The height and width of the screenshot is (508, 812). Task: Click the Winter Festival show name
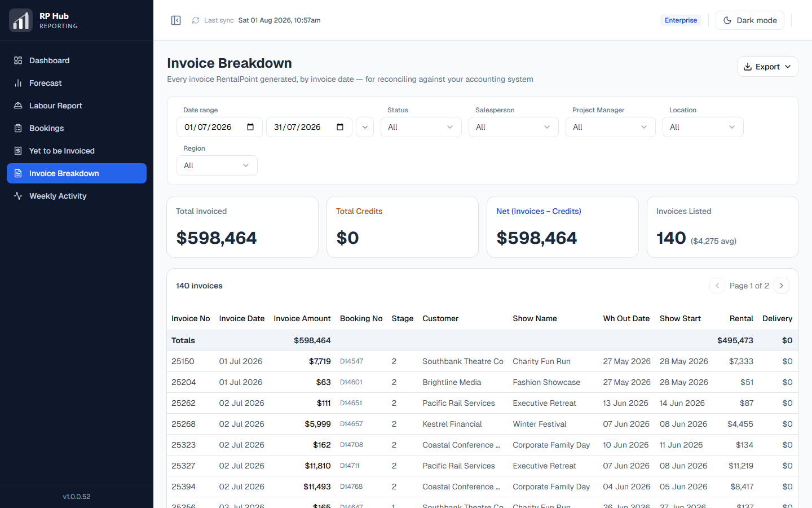tap(540, 424)
